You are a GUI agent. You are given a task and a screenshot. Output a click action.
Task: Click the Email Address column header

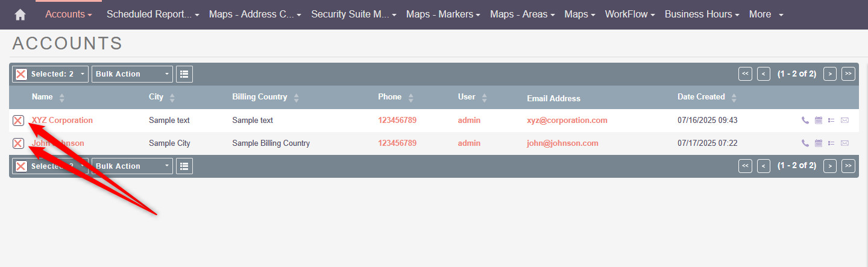pyautogui.click(x=553, y=98)
